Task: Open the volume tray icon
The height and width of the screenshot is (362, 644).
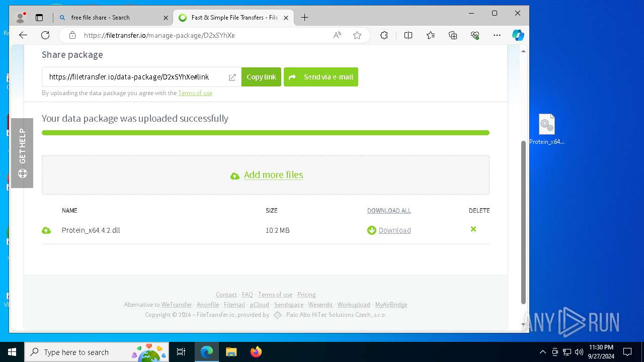Action: [579, 352]
